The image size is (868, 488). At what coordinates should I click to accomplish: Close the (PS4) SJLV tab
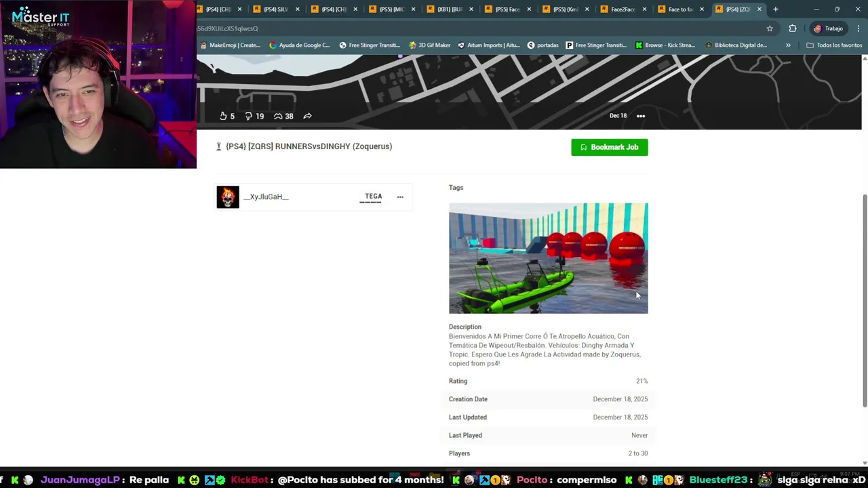click(298, 9)
